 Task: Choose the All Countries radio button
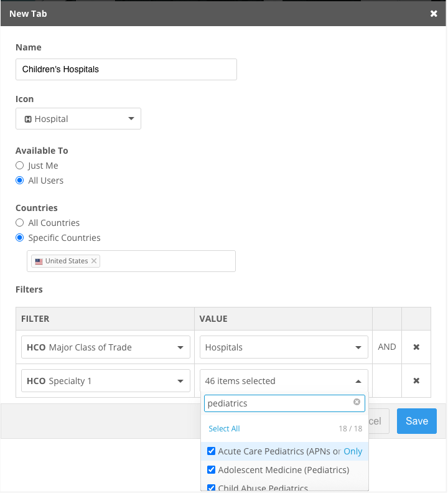point(20,223)
